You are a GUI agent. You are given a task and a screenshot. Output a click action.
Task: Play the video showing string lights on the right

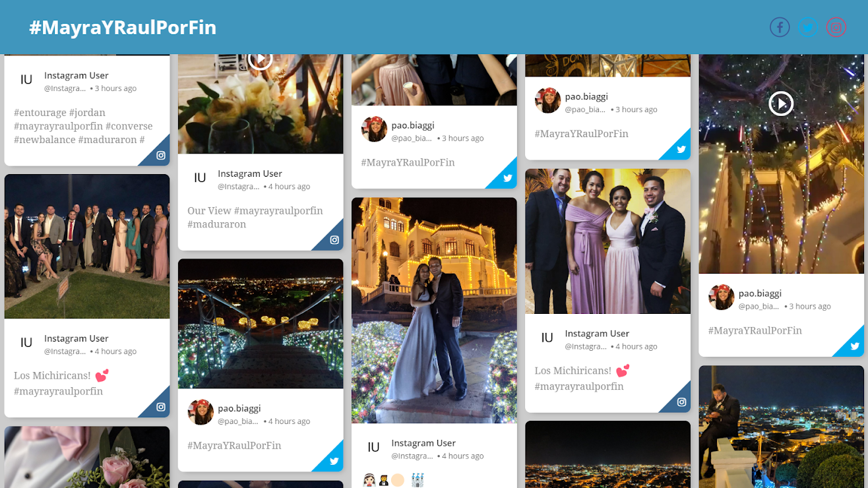tap(781, 103)
